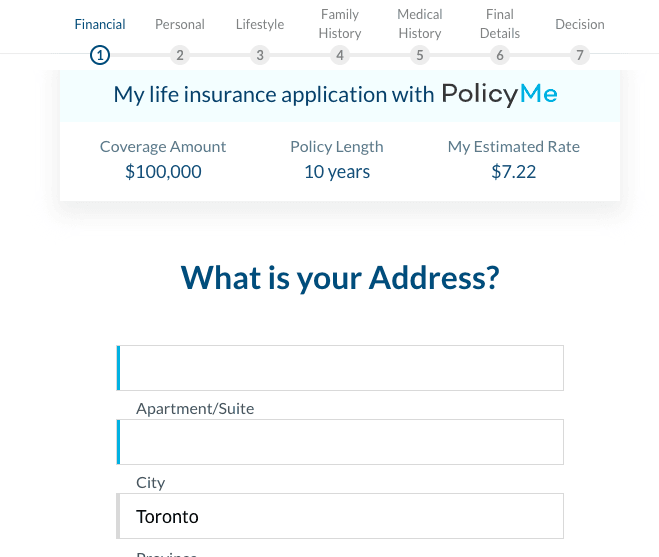The width and height of the screenshot is (659, 557).
Task: Click the 10 years policy length value
Action: point(337,172)
